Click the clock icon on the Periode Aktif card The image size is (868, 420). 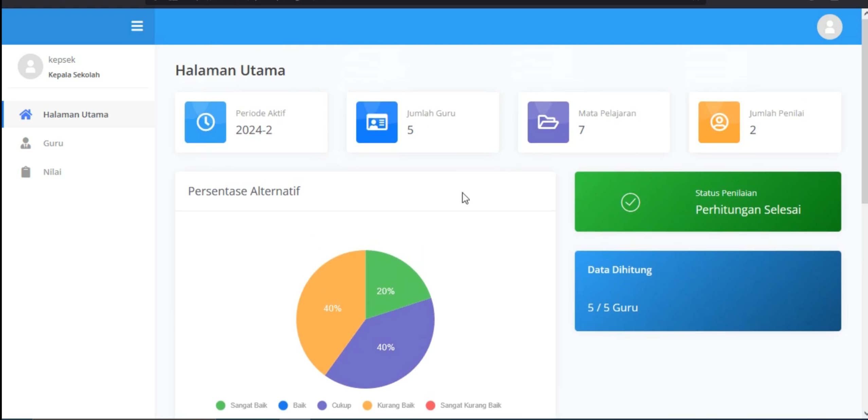pos(205,122)
